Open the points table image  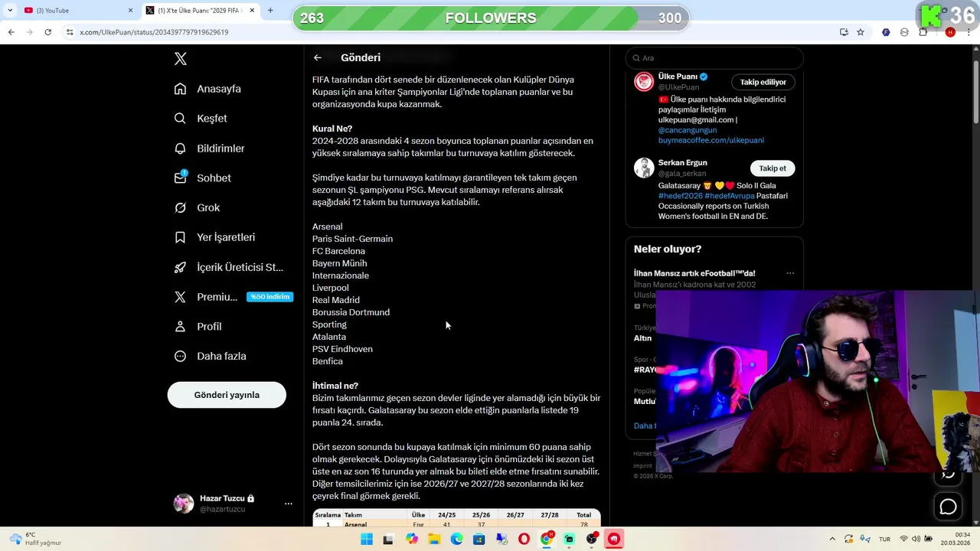click(456, 518)
